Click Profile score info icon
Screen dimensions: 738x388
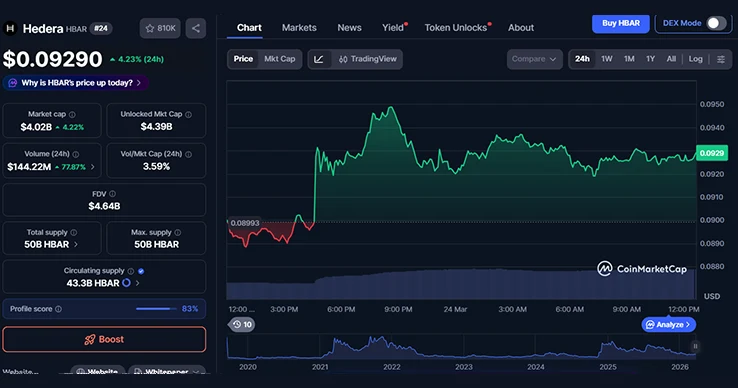pos(58,309)
